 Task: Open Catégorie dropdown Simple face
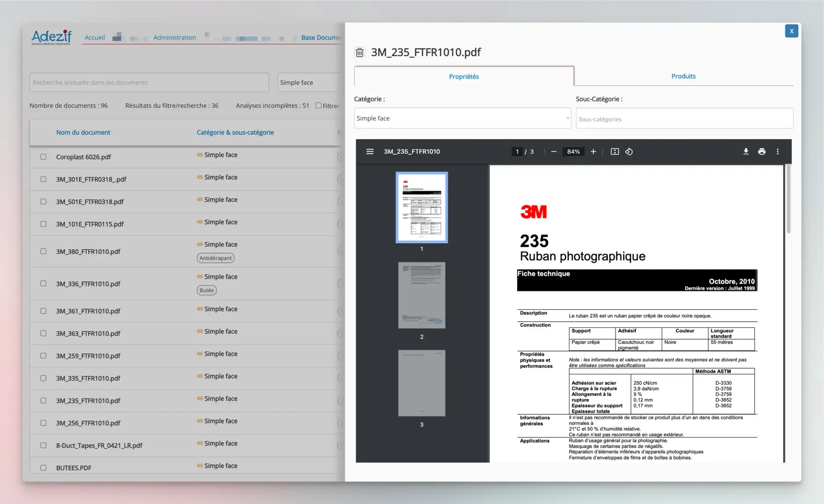point(463,118)
